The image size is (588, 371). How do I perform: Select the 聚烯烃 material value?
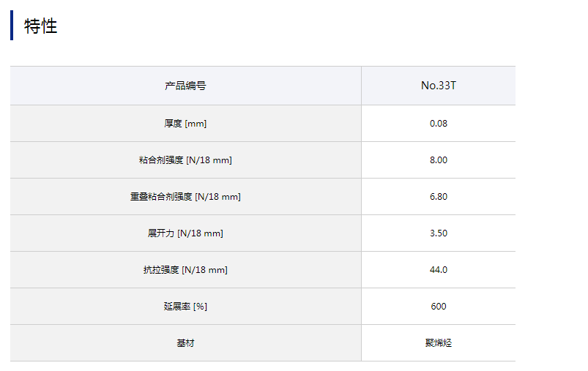click(438, 343)
